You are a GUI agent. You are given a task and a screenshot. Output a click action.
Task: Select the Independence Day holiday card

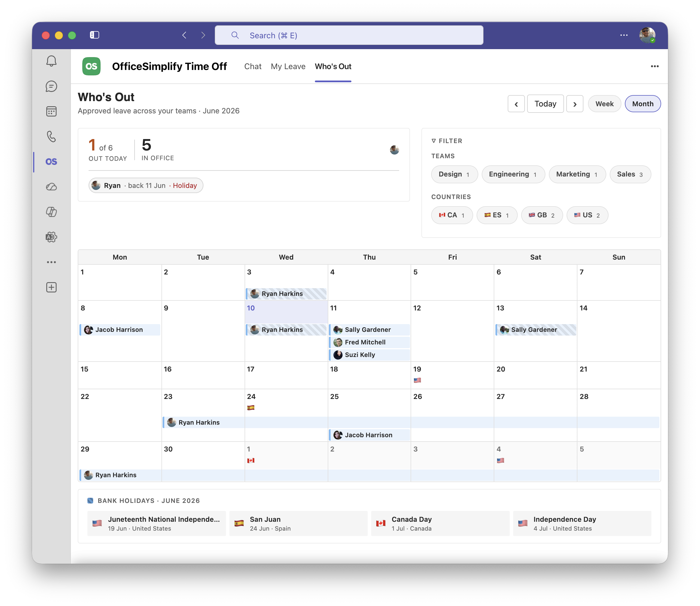click(582, 523)
